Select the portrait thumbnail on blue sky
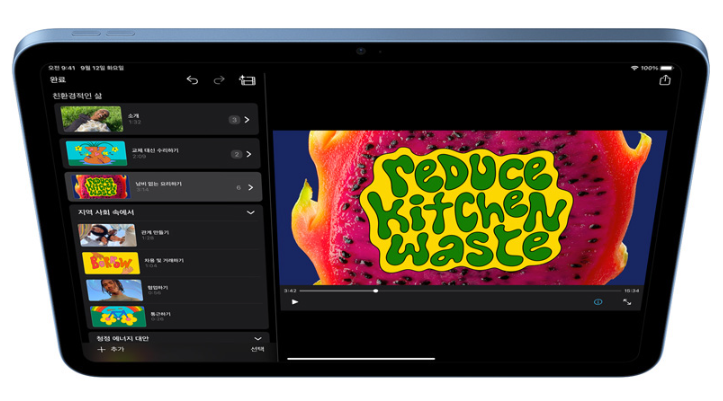The image size is (723, 401). (x=115, y=290)
